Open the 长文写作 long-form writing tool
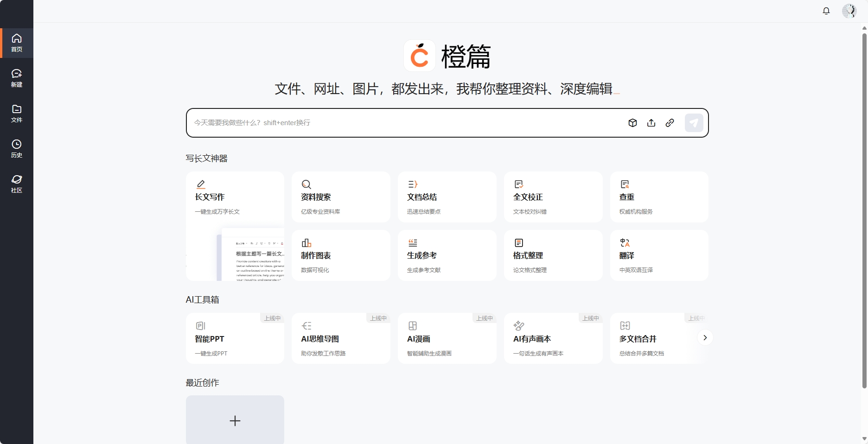 pos(235,197)
